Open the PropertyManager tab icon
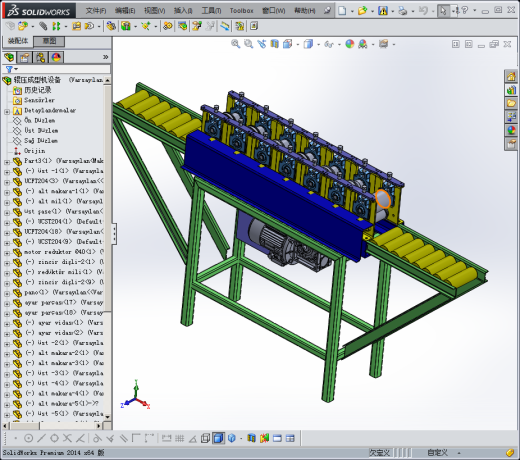The height and width of the screenshot is (460, 520). 24,57
